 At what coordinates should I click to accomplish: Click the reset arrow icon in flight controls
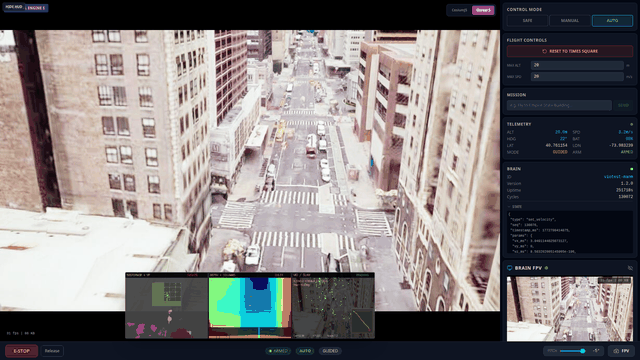[x=544, y=51]
